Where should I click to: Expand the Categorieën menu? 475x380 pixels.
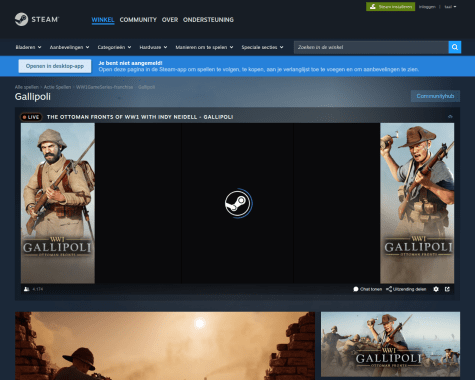[114, 47]
